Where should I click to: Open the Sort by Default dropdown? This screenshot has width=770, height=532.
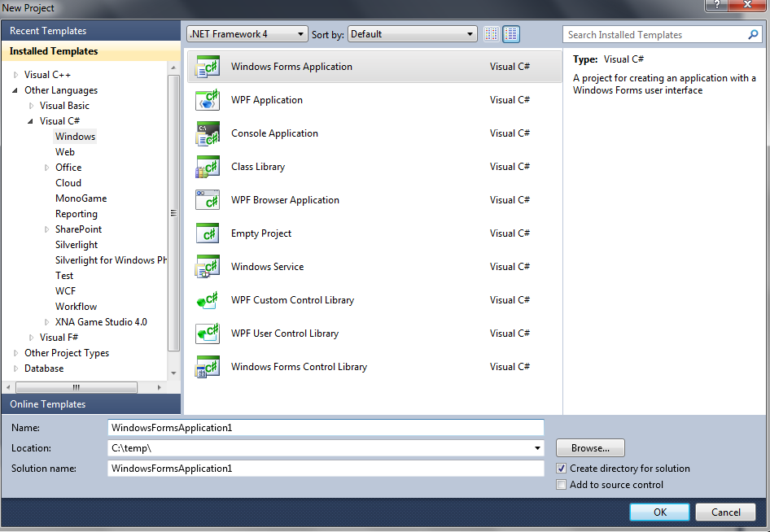click(x=412, y=34)
